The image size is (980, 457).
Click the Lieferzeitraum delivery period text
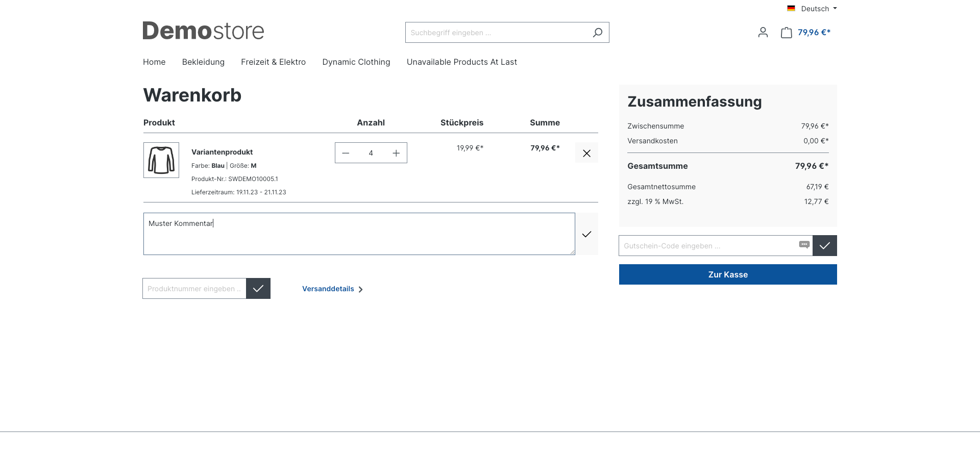pyautogui.click(x=239, y=192)
